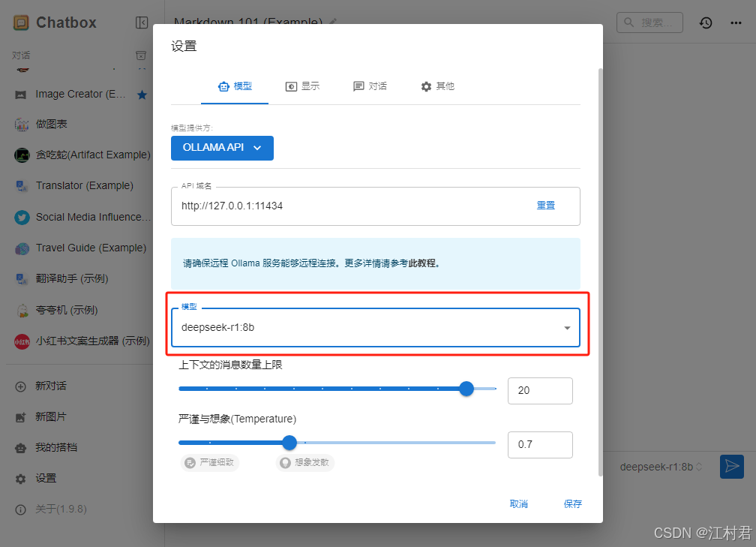Open the deepseek-r1:8b model dropdown
This screenshot has height=547, width=756.
pos(376,327)
